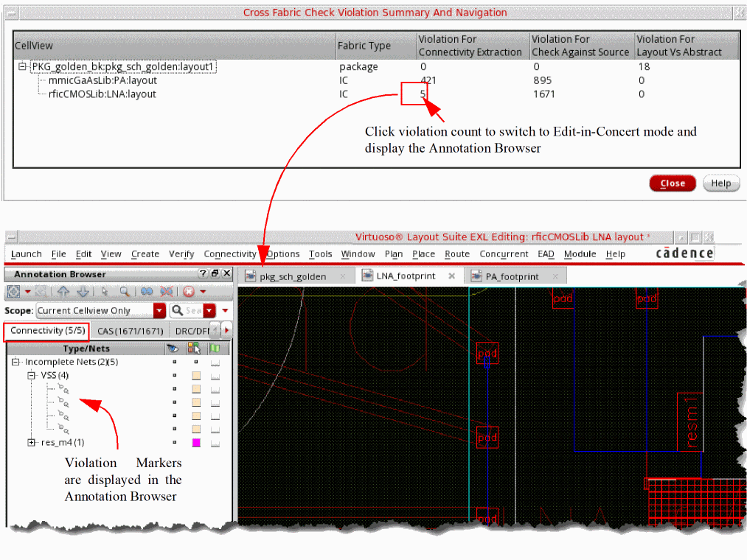Expand the res_m4 tree node

[x=32, y=443]
